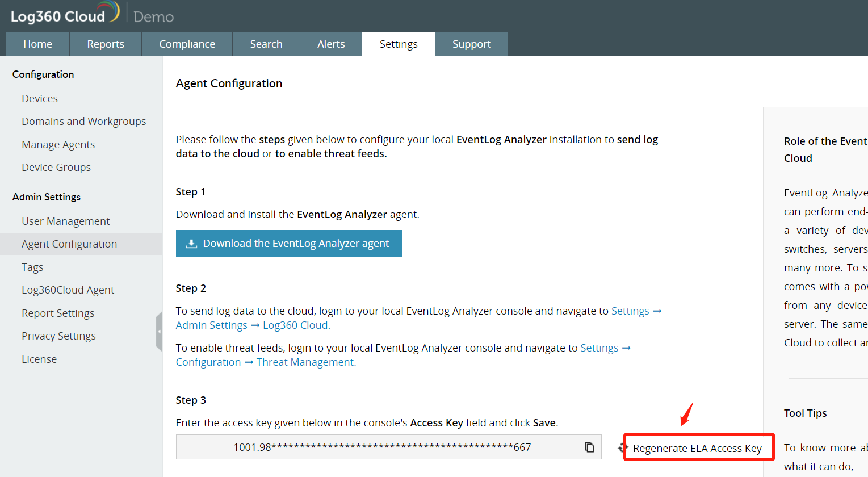The height and width of the screenshot is (477, 868).
Task: Go to the Search tab
Action: tap(266, 44)
